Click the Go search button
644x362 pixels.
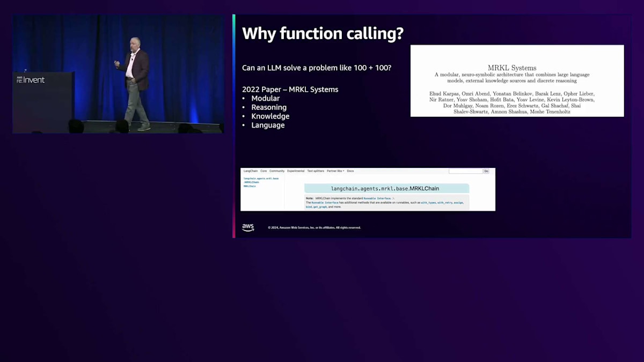click(486, 171)
